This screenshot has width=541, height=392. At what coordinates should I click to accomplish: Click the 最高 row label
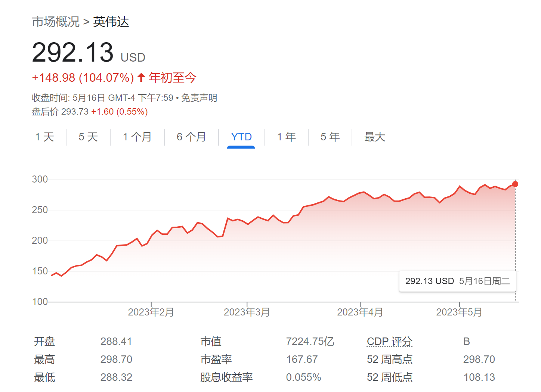(44, 360)
